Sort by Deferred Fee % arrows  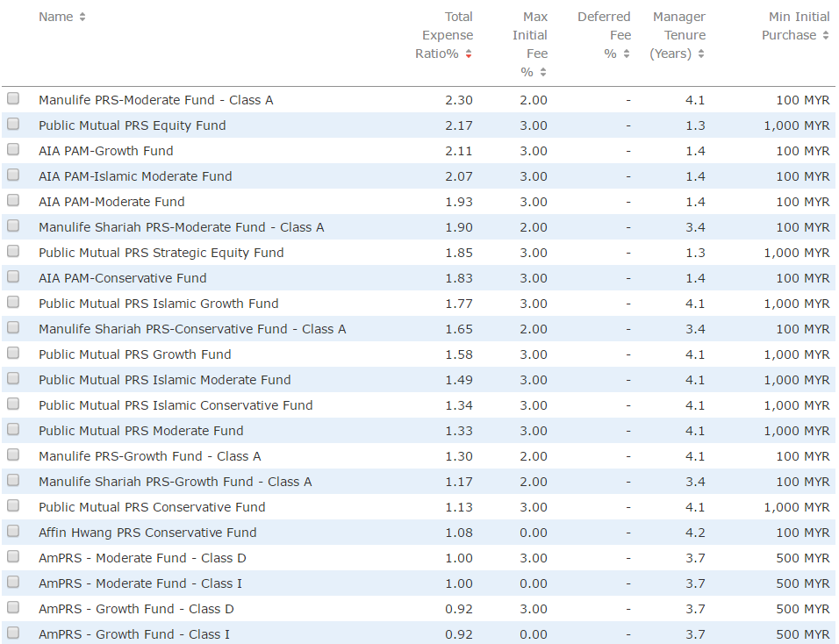tap(627, 54)
